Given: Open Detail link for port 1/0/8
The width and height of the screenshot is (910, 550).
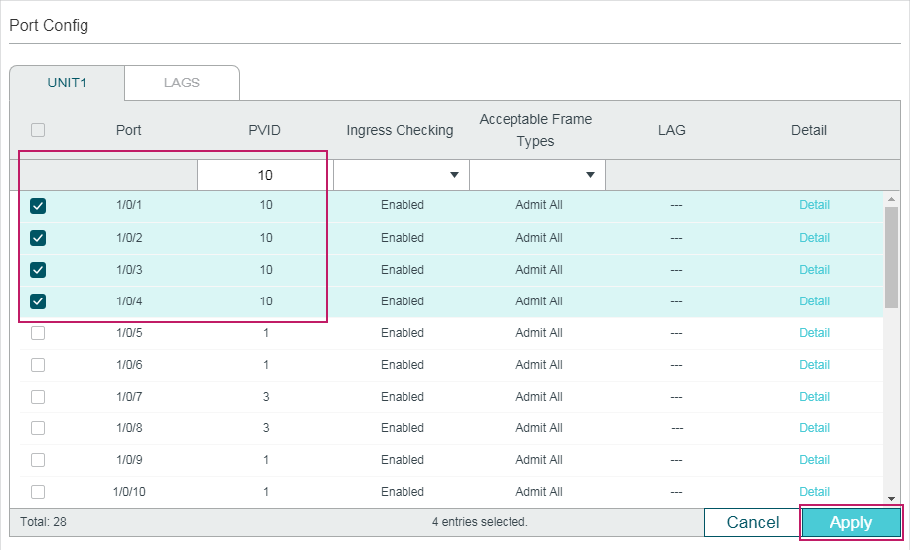Looking at the screenshot, I should [x=814, y=428].
